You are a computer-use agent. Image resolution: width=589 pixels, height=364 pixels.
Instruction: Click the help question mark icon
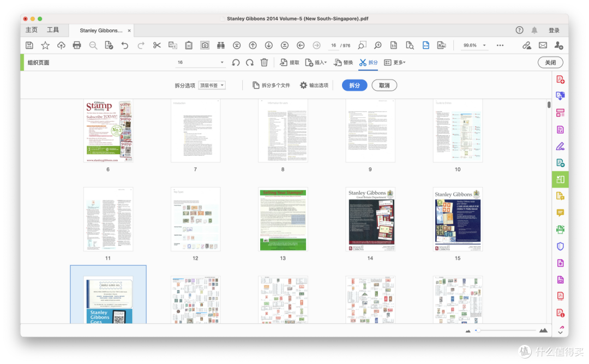[x=519, y=31]
